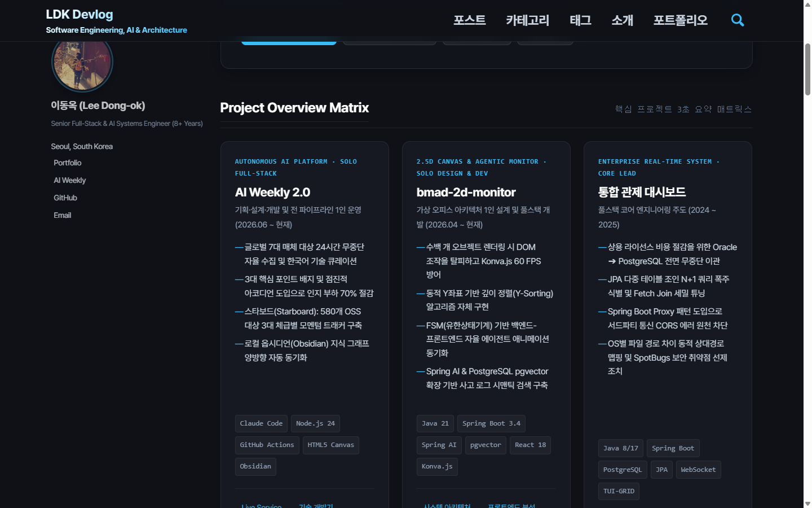The image size is (812, 508).
Task: Click the AI Weekly 2.0 card title
Action: (272, 192)
